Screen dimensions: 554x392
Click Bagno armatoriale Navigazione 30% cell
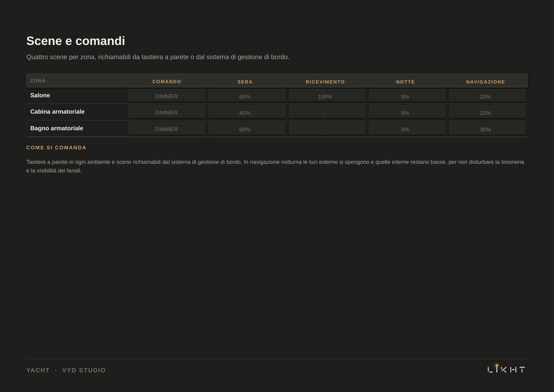point(488,128)
